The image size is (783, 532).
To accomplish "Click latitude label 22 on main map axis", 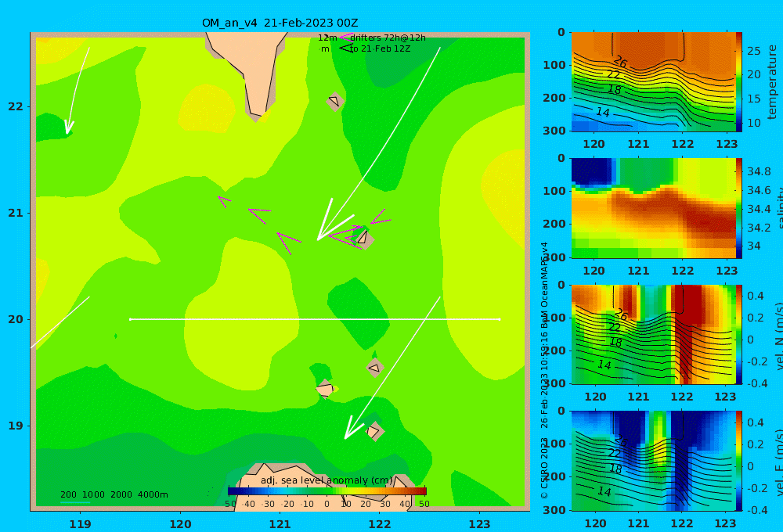I will pos(16,106).
